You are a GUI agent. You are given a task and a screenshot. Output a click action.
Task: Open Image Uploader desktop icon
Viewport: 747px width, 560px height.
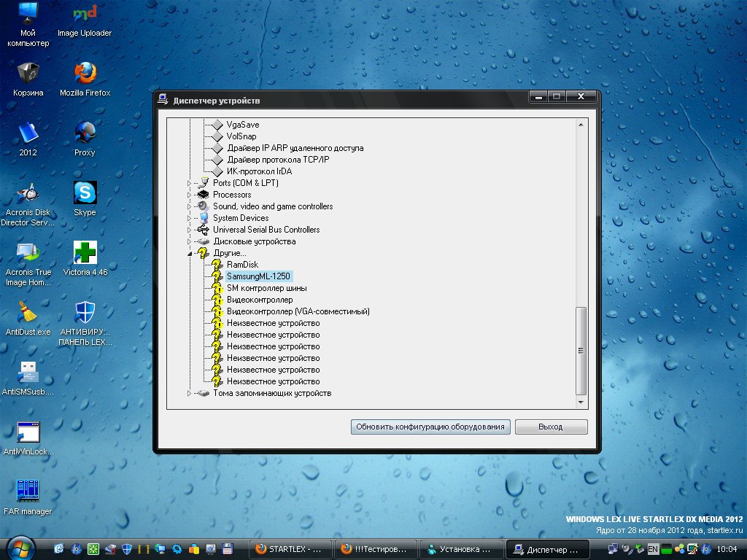tap(85, 15)
